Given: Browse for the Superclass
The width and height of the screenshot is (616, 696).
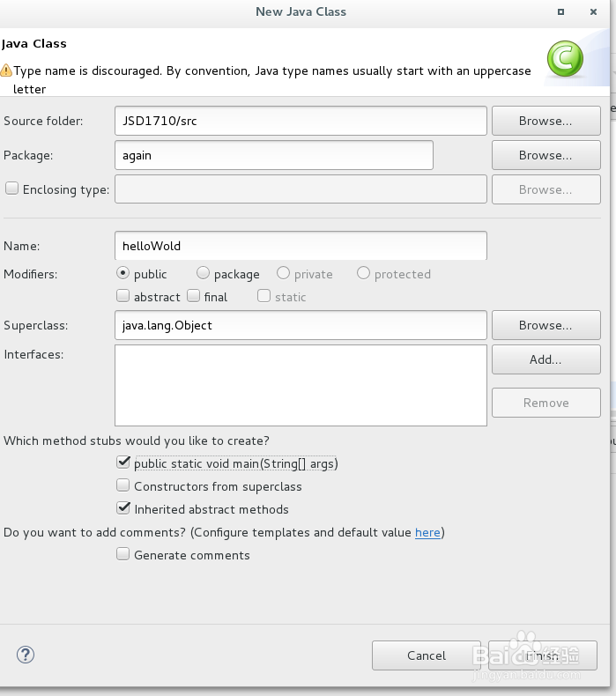Looking at the screenshot, I should [545, 325].
